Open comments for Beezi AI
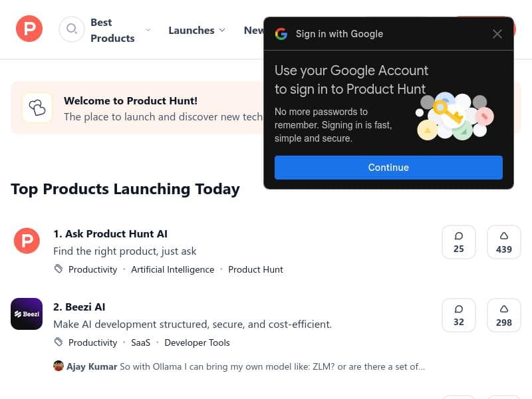Viewport: 532px width, 399px height. (459, 315)
